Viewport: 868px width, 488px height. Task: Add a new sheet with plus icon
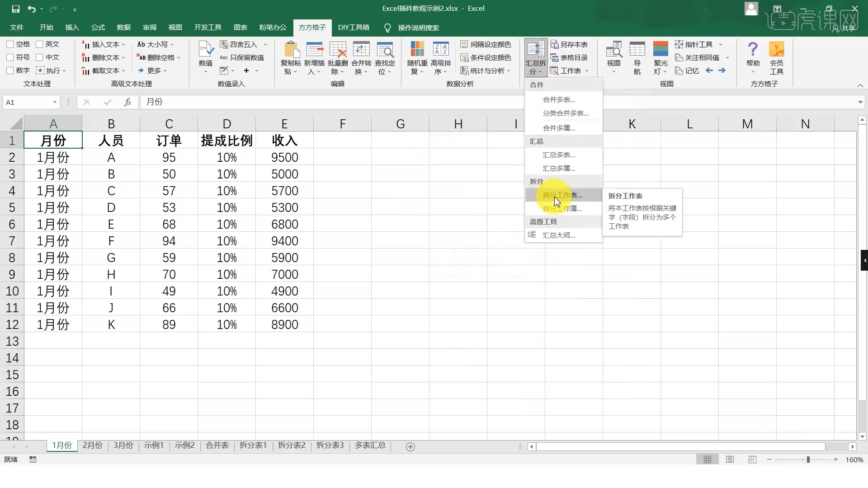coord(410,446)
